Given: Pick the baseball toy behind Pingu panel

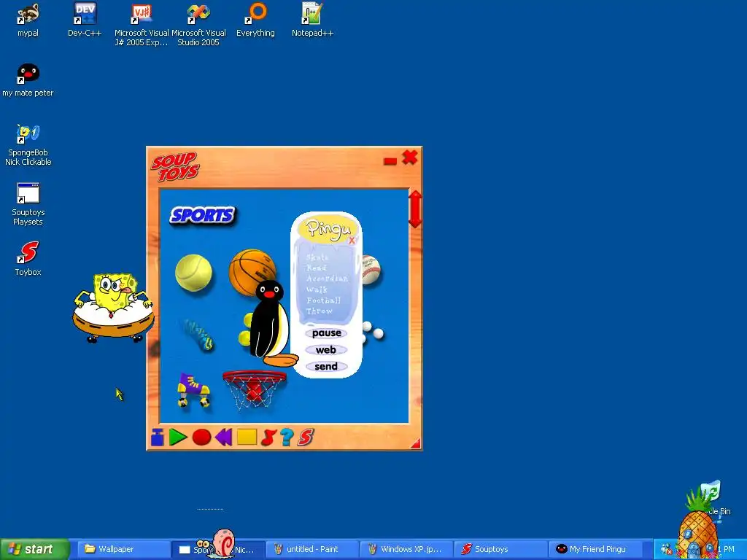Looking at the screenshot, I should click(371, 270).
